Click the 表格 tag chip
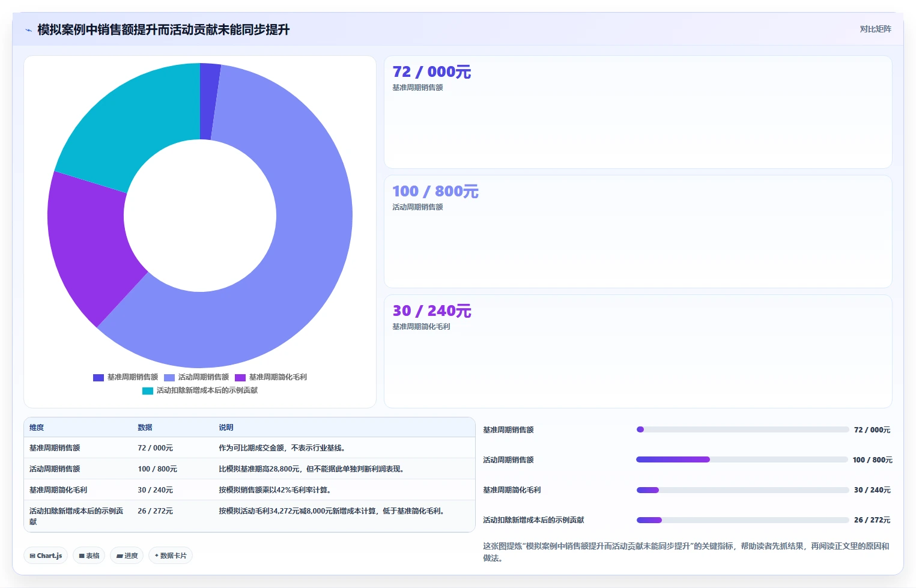The width and height of the screenshot is (916, 588). click(89, 556)
